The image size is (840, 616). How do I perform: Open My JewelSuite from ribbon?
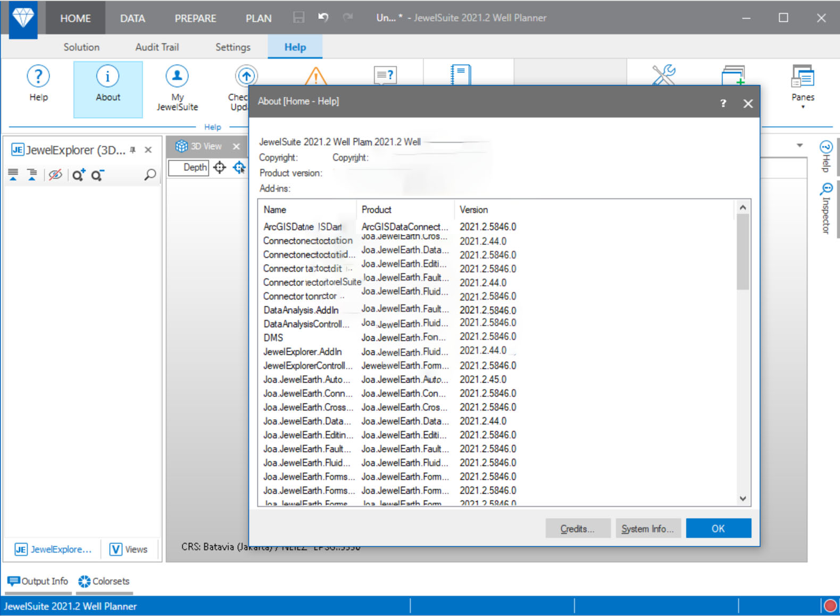point(177,88)
